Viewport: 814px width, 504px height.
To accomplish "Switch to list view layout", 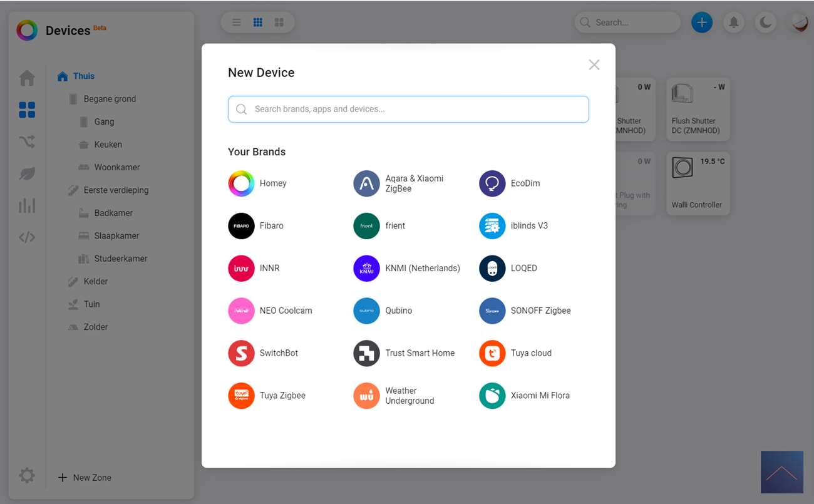I will pyautogui.click(x=237, y=23).
